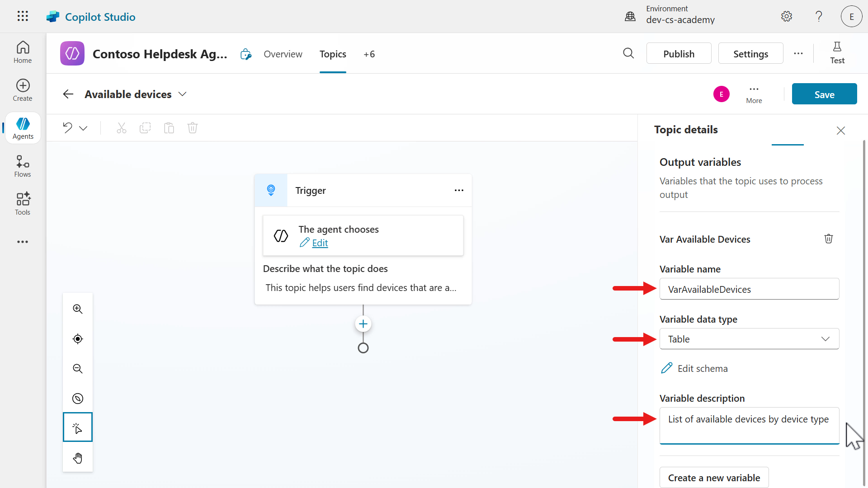Click the Edit link in Trigger
The image size is (868, 488).
pos(320,243)
